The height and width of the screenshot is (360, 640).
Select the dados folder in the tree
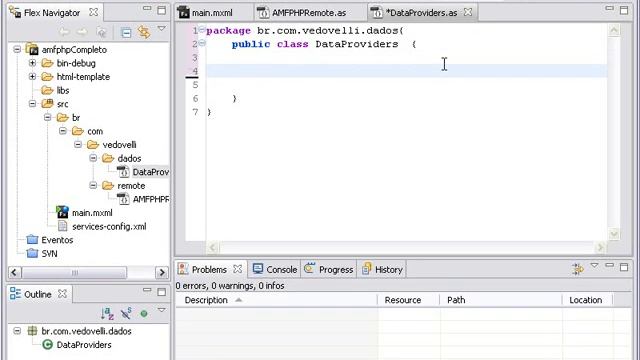122,158
